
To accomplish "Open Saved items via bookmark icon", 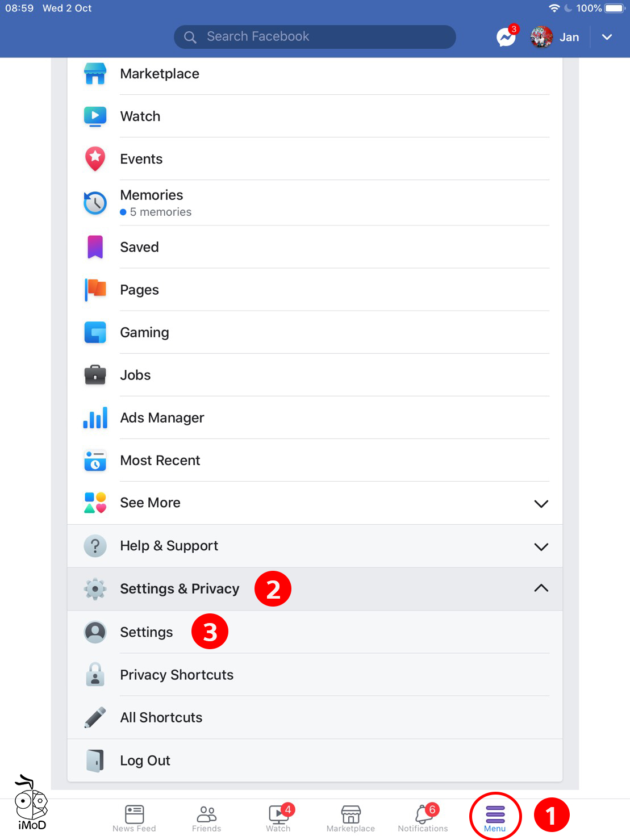I will tap(95, 246).
